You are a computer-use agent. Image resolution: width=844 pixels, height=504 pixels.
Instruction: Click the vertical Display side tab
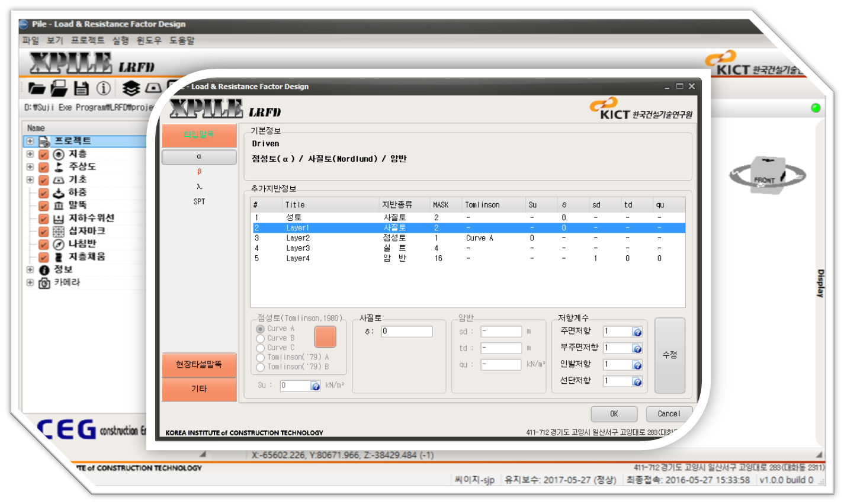pyautogui.click(x=820, y=283)
